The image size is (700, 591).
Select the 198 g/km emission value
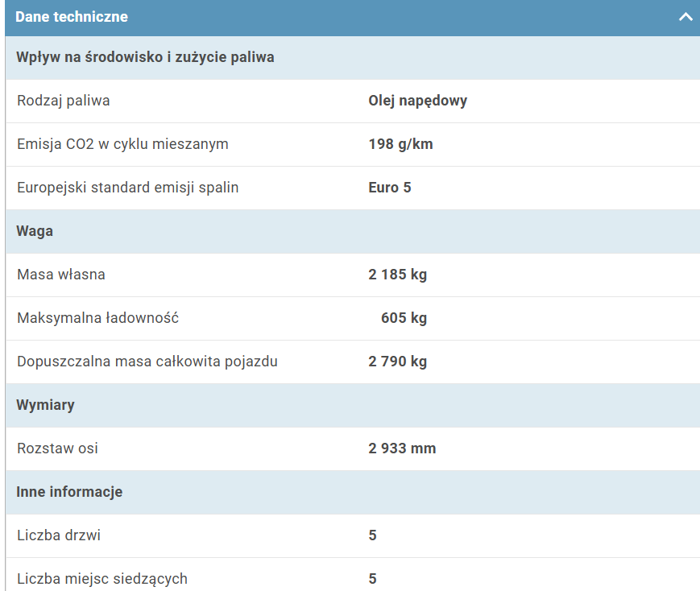point(400,144)
